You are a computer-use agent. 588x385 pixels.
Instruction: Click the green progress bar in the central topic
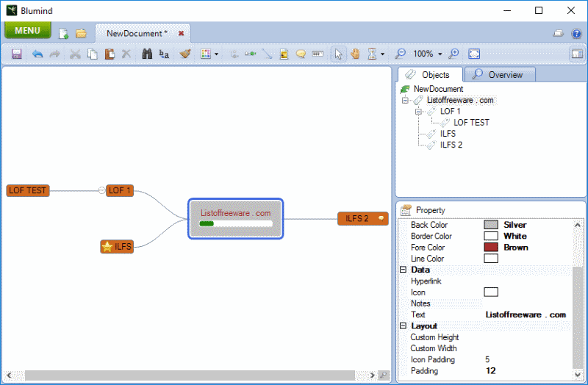(236, 224)
